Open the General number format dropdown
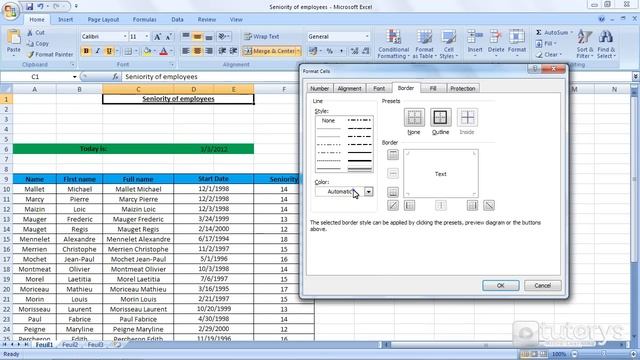 tap(367, 37)
